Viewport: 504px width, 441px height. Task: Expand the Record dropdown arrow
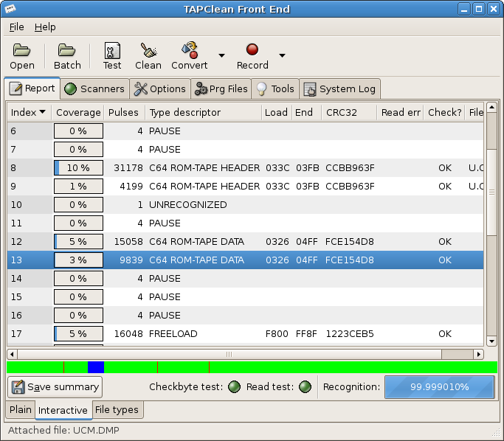coord(282,55)
